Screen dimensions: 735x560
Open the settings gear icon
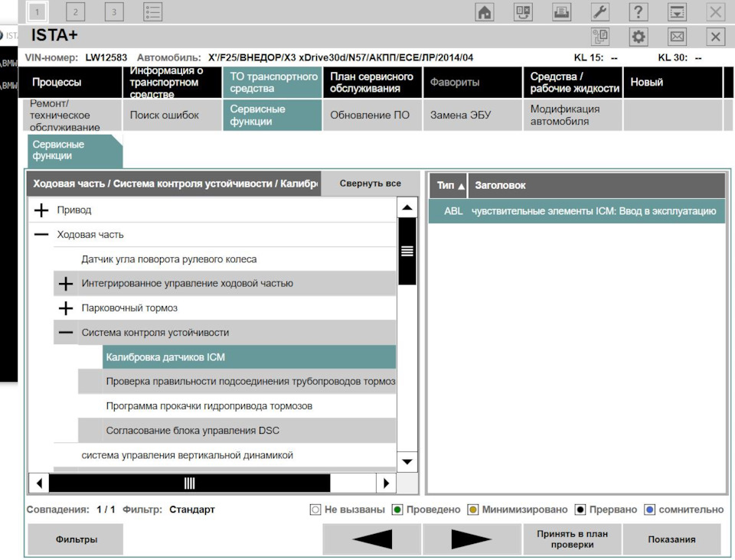(x=639, y=37)
